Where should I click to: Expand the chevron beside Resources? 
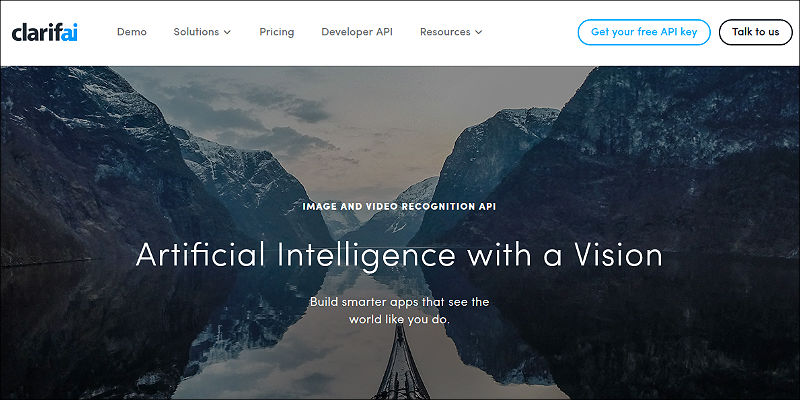pos(479,32)
